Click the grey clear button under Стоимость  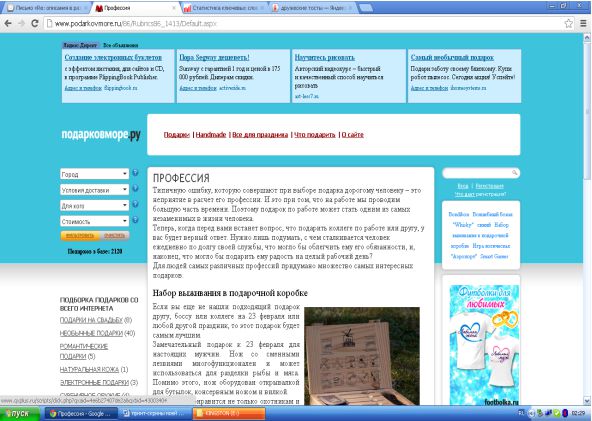click(114, 236)
